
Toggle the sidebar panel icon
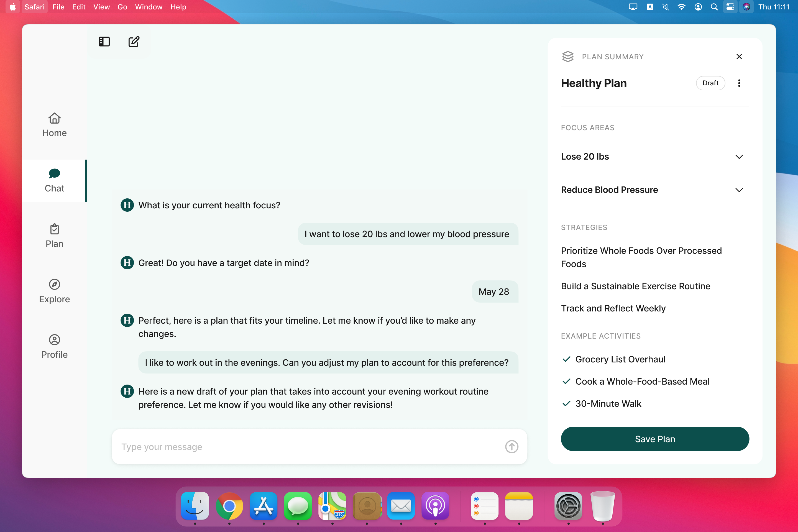pyautogui.click(x=104, y=42)
